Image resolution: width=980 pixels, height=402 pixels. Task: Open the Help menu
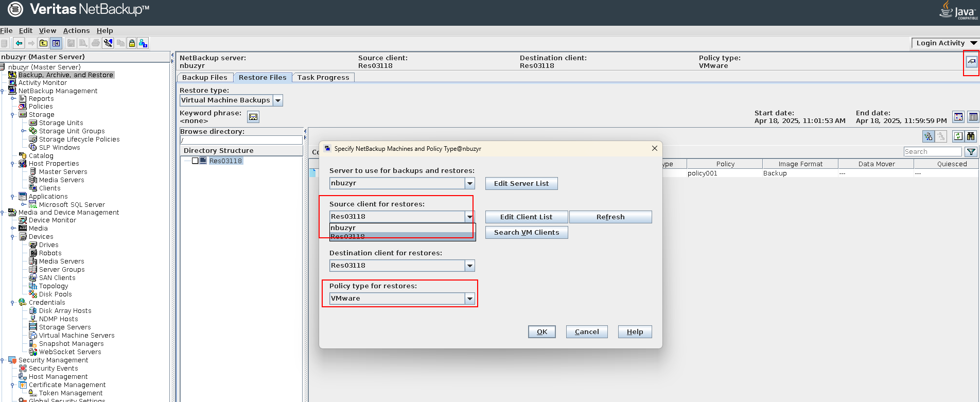click(x=104, y=31)
